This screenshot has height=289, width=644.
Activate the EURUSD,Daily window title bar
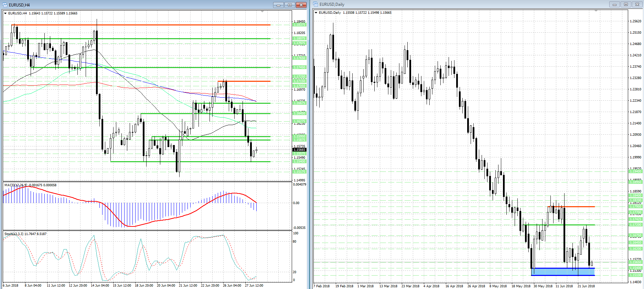pyautogui.click(x=447, y=4)
